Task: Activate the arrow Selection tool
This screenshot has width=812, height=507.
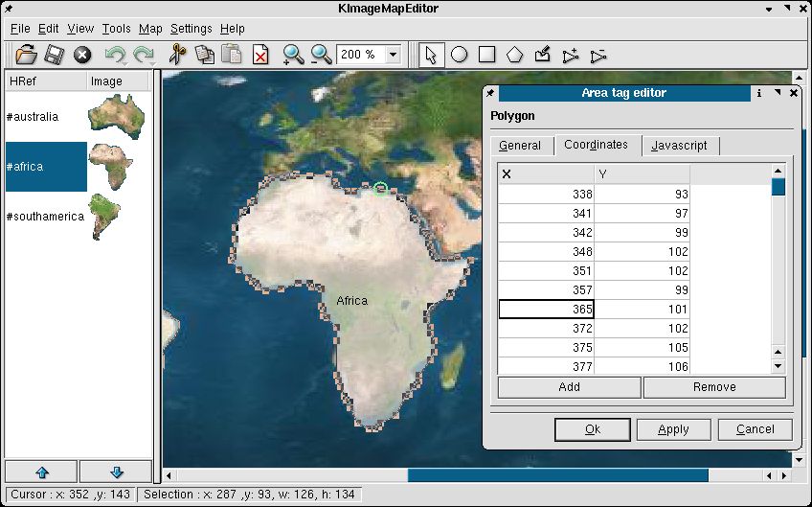Action: [x=431, y=55]
